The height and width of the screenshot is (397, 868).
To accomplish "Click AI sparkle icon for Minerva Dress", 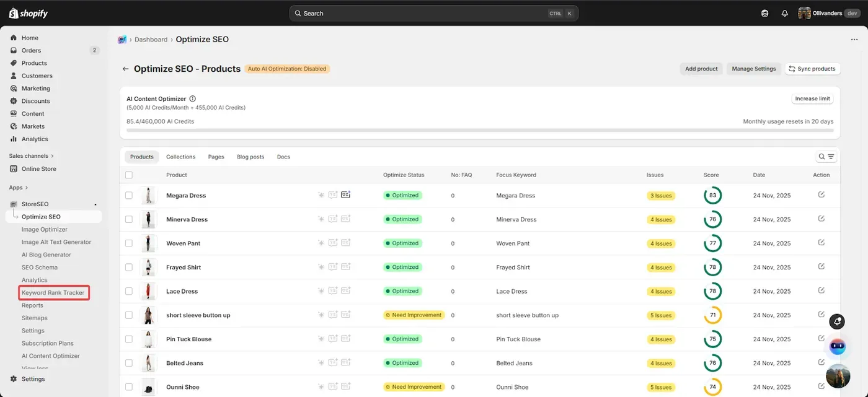I will coord(321,219).
